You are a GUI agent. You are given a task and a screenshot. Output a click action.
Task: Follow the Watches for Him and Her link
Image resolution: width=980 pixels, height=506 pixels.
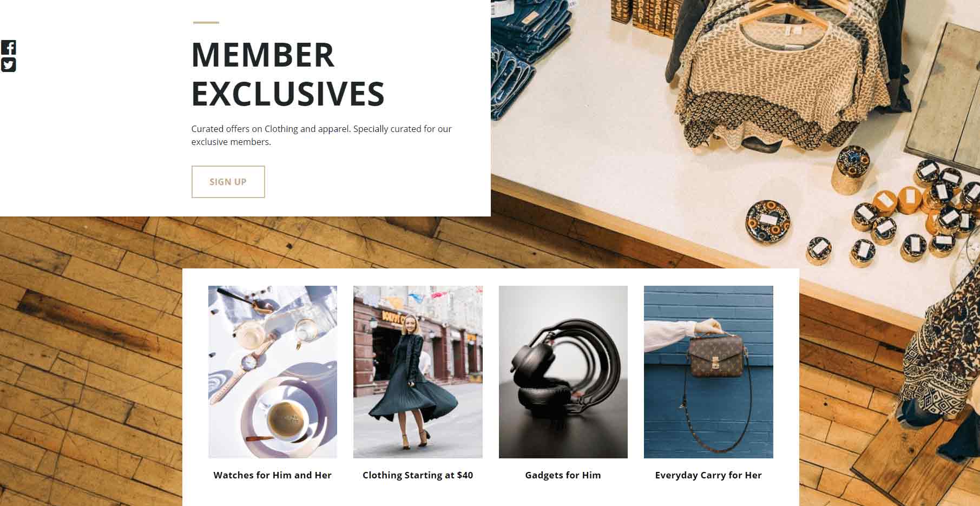272,475
